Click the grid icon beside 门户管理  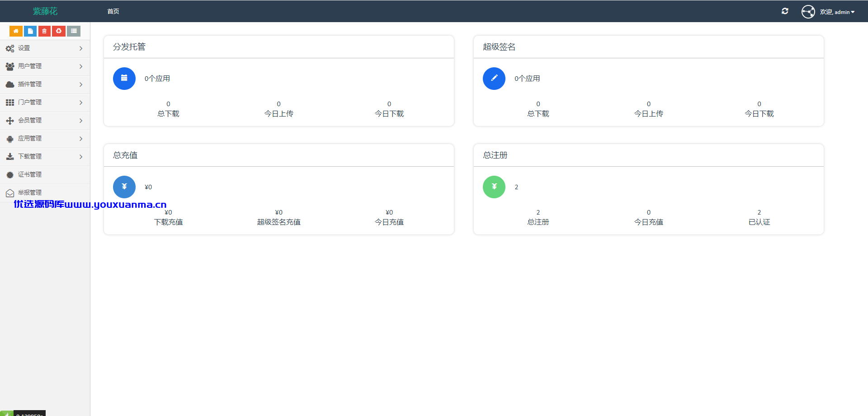10,103
